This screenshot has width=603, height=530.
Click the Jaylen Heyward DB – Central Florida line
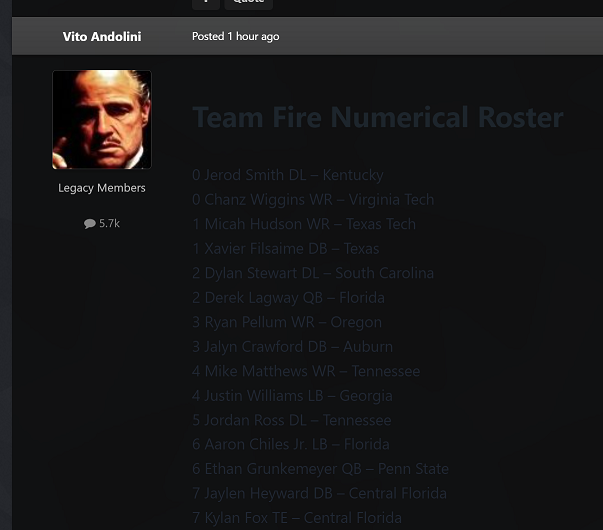click(319, 493)
